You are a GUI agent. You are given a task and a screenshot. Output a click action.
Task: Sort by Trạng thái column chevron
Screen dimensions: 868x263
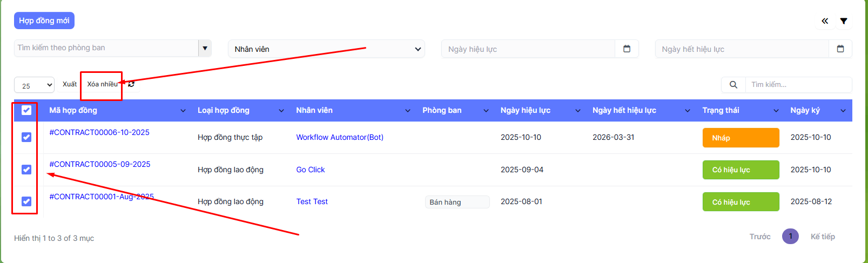[x=776, y=111]
